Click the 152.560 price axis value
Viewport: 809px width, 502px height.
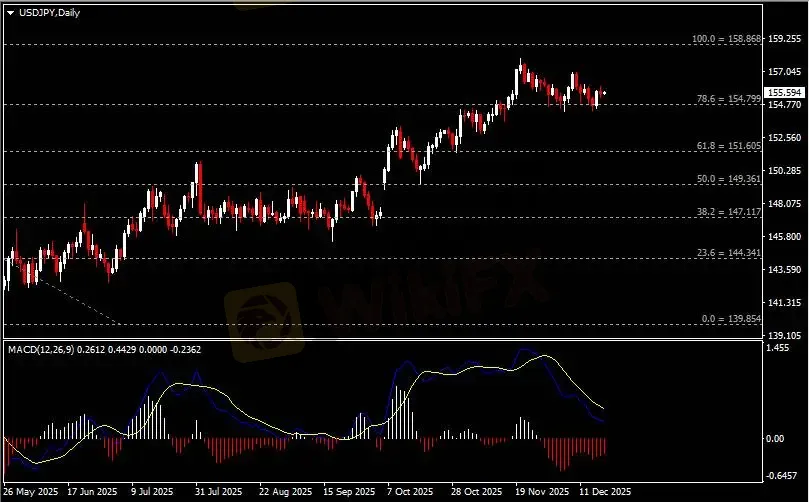pyautogui.click(x=785, y=138)
